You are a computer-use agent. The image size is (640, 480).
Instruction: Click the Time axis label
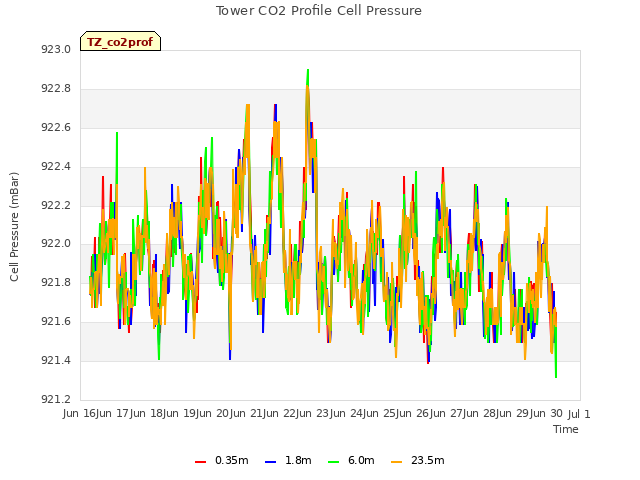tap(566, 429)
